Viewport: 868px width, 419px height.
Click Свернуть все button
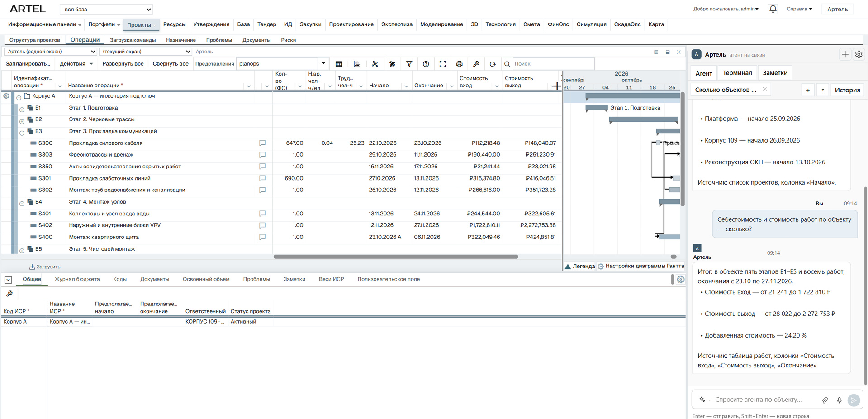[171, 64]
